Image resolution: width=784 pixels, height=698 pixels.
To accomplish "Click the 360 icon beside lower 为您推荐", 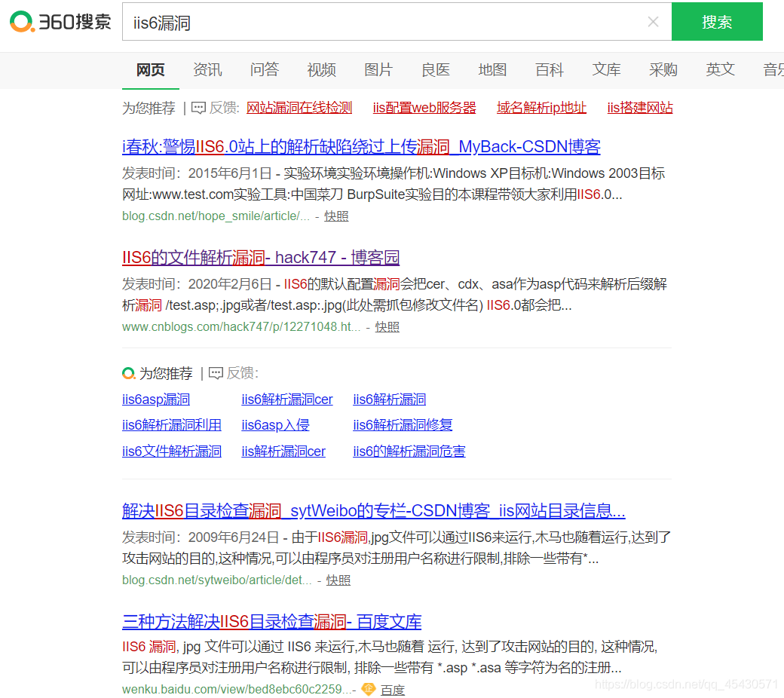I will (x=128, y=373).
